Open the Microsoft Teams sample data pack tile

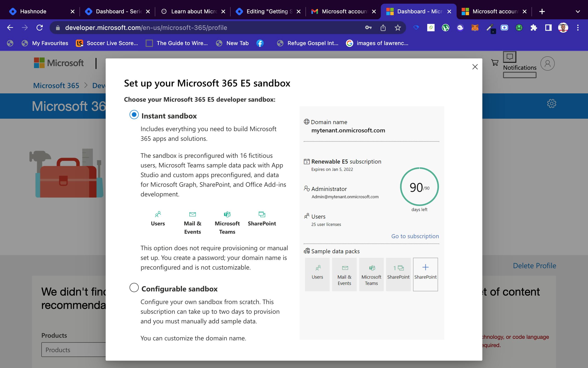pos(371,274)
